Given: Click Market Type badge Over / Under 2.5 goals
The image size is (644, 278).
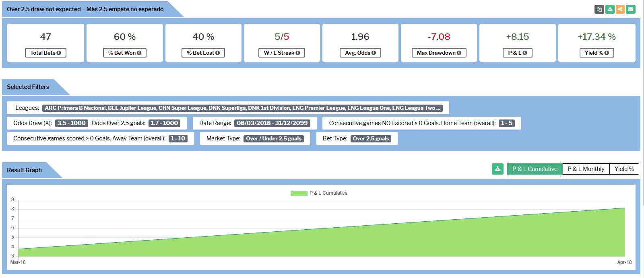Looking at the screenshot, I should click(x=274, y=138).
